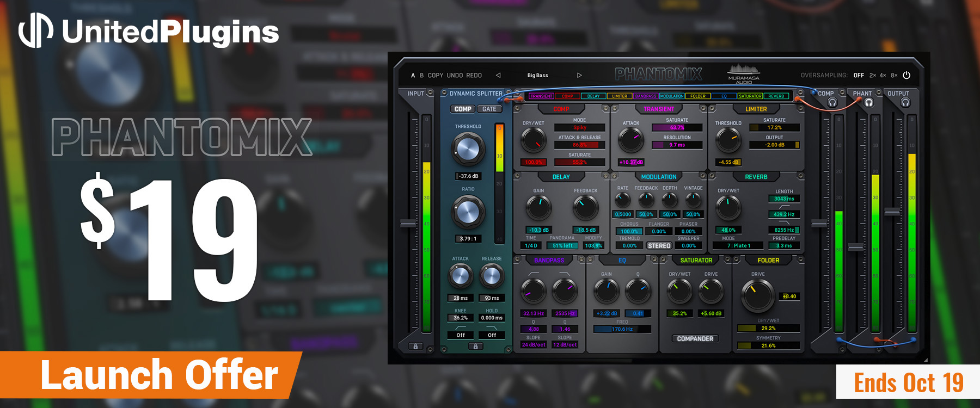This screenshot has height=408, width=980.
Task: Click the headphones icon under COMP channel
Action: pyautogui.click(x=832, y=103)
